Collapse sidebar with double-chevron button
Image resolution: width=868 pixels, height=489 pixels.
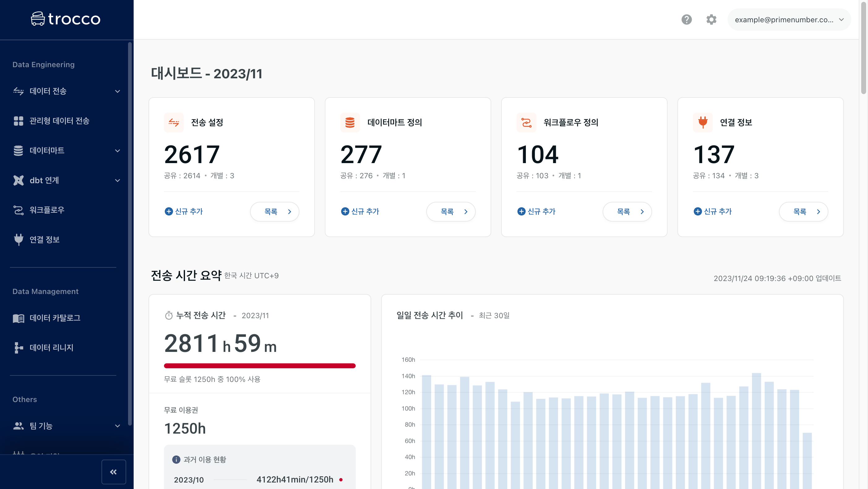[114, 472]
